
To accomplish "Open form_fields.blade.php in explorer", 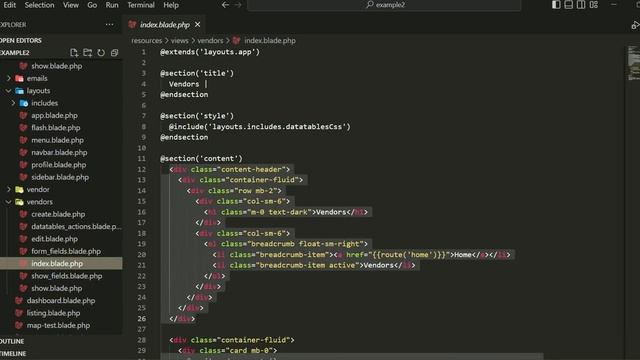I will (x=66, y=251).
